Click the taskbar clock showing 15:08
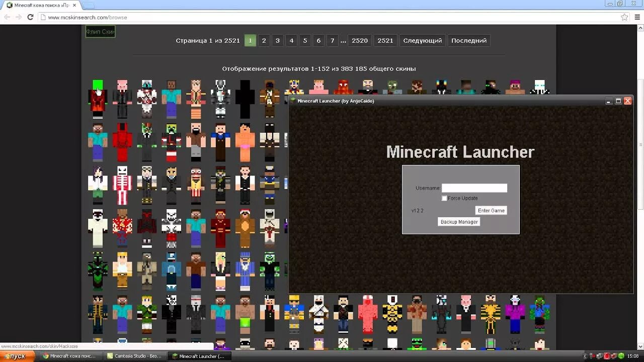 pyautogui.click(x=633, y=356)
